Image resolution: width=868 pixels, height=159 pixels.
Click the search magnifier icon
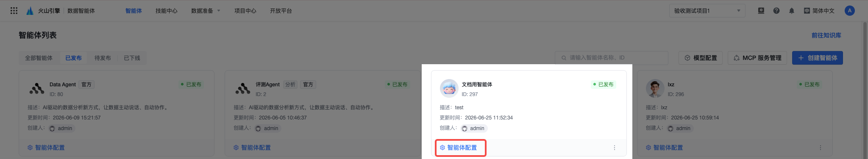tap(564, 58)
